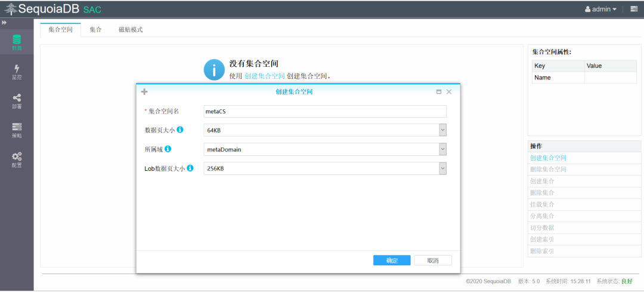Click info icon next to 所属域
Screen dimensions: 644x292
coord(168,149)
